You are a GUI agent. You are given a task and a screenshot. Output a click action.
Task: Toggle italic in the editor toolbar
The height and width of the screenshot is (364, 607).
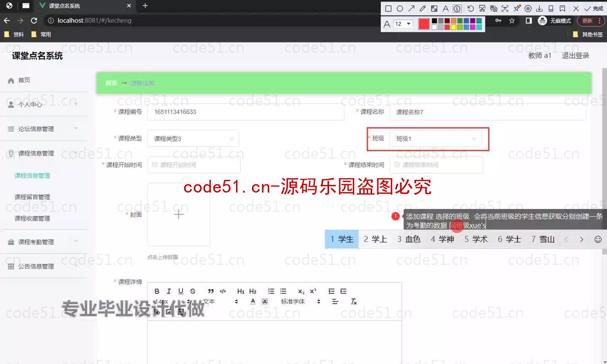pos(169,291)
